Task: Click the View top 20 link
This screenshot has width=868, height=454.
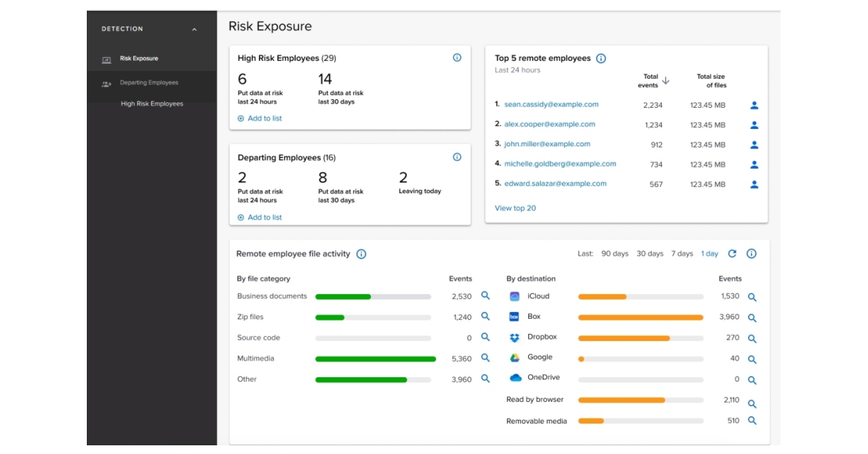Action: [515, 209]
